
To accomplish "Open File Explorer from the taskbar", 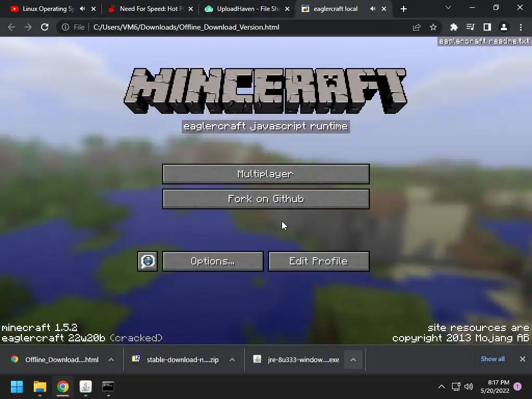I will click(x=39, y=387).
